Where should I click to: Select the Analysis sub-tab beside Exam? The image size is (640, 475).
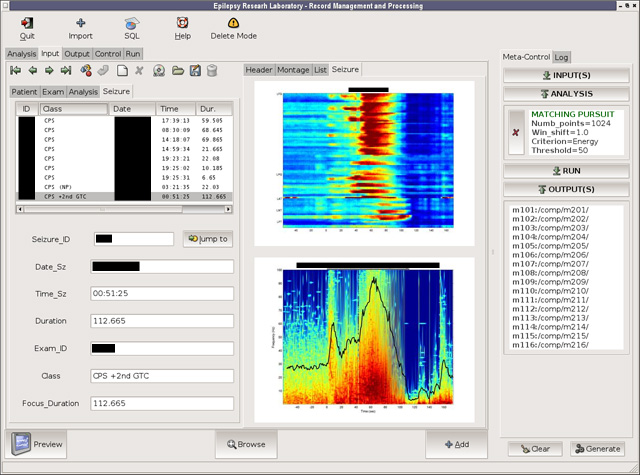coord(83,92)
